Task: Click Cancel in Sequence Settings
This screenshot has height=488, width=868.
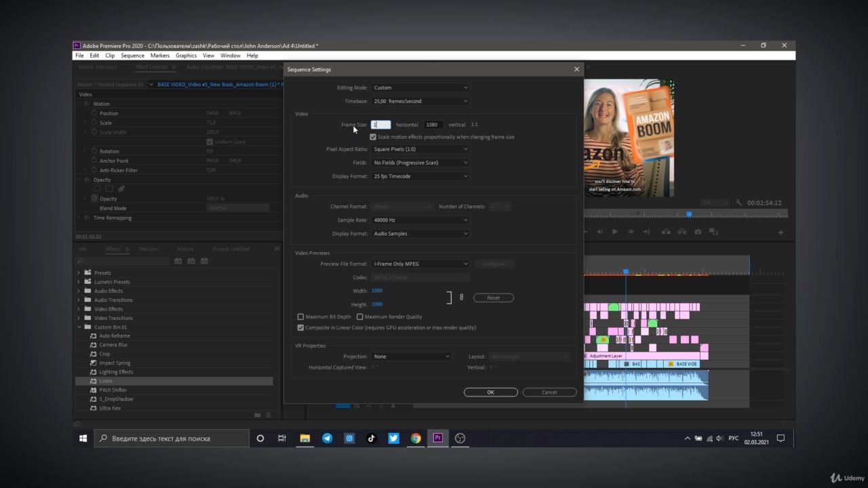Action: [549, 392]
